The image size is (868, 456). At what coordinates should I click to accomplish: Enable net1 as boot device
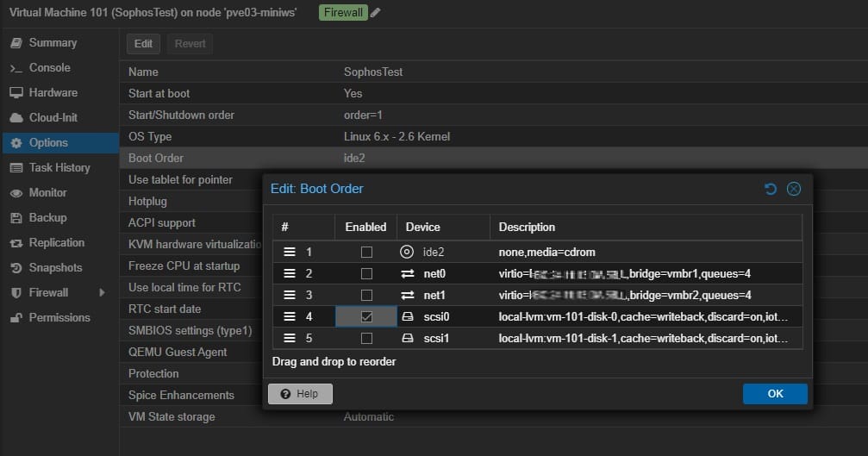pyautogui.click(x=366, y=295)
